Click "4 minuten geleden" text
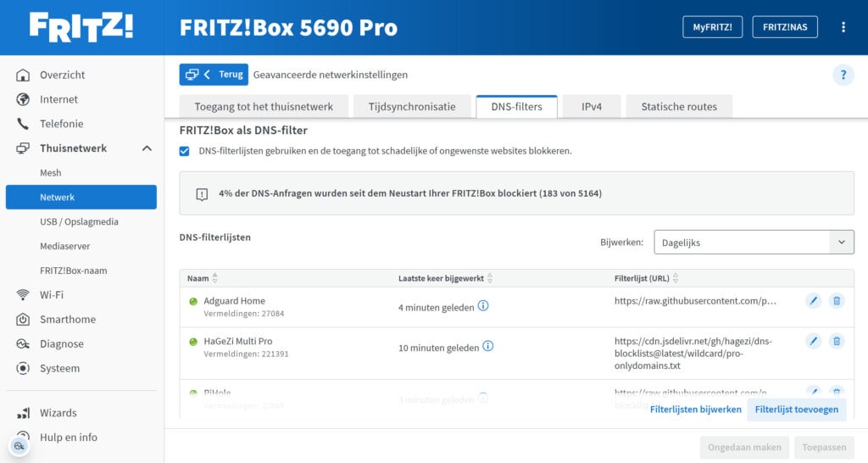 (437, 307)
